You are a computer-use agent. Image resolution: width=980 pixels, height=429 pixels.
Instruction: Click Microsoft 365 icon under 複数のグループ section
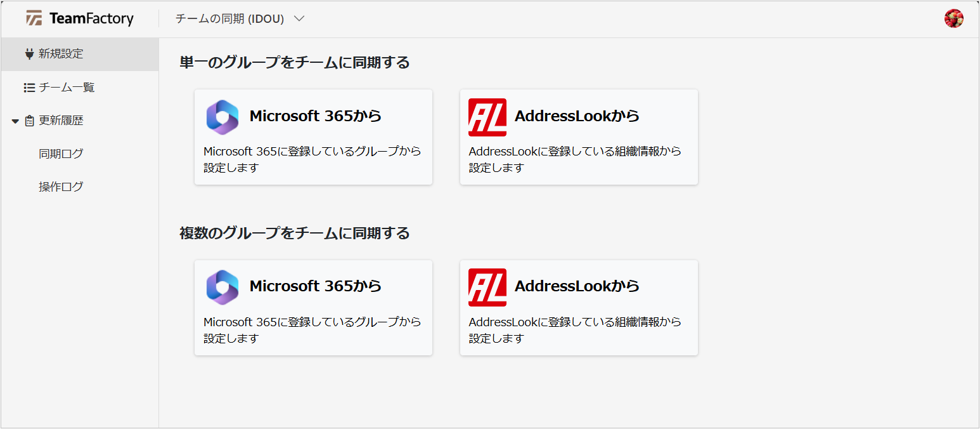tap(222, 287)
